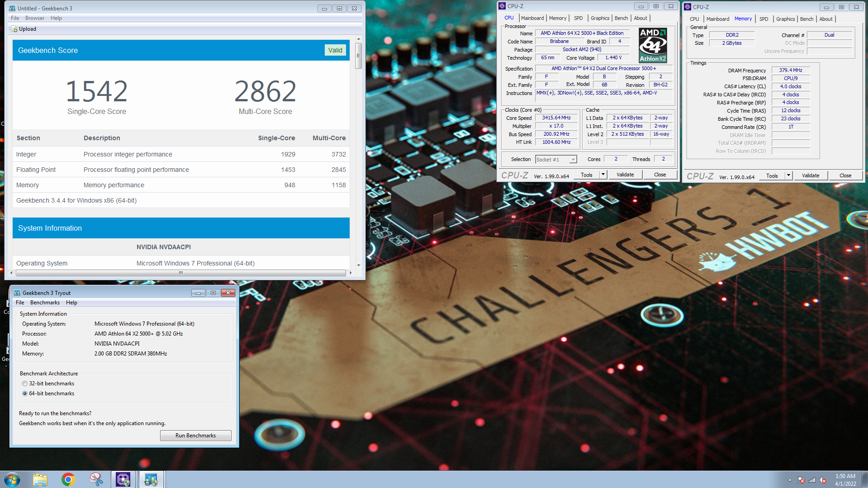Click the Single-Core Score 1542

coord(97,91)
